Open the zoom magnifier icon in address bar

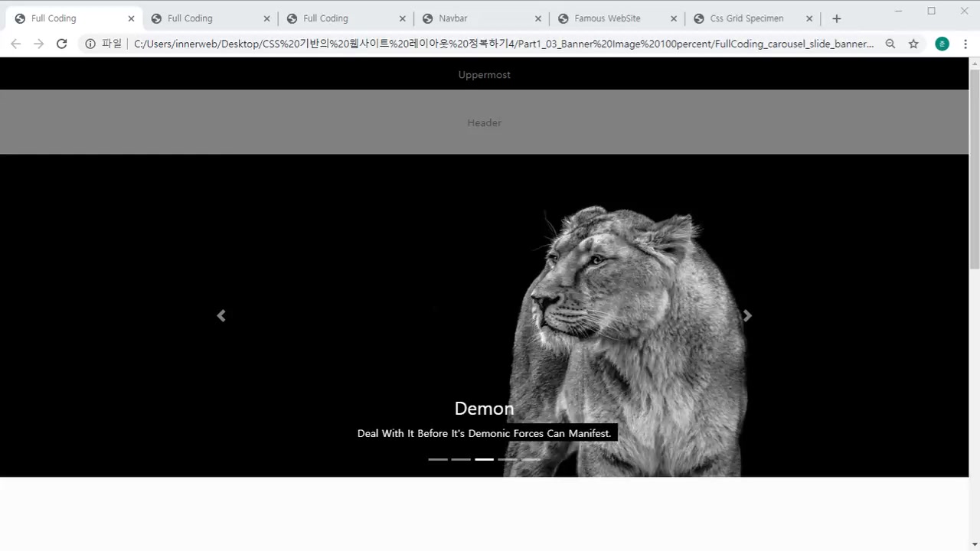click(x=890, y=44)
